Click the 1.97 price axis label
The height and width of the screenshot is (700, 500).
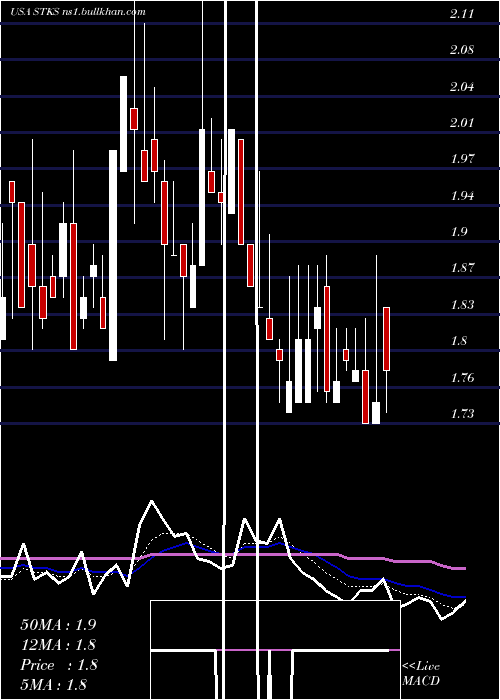pyautogui.click(x=462, y=159)
